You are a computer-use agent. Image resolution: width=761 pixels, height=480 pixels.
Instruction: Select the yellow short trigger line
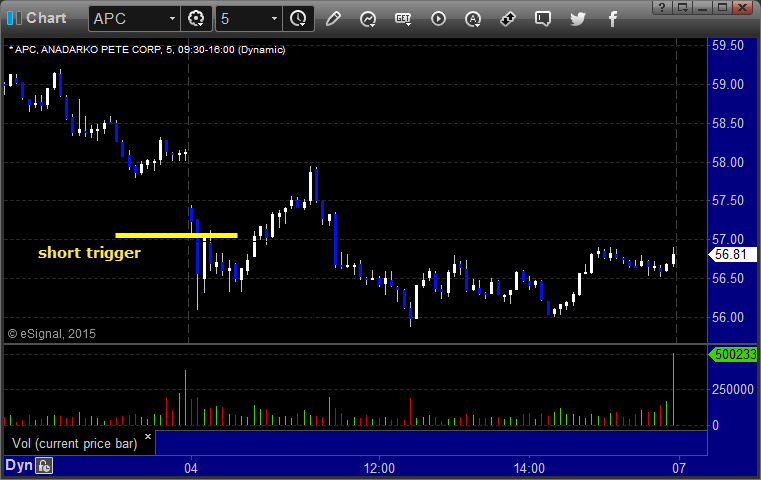[x=176, y=236]
